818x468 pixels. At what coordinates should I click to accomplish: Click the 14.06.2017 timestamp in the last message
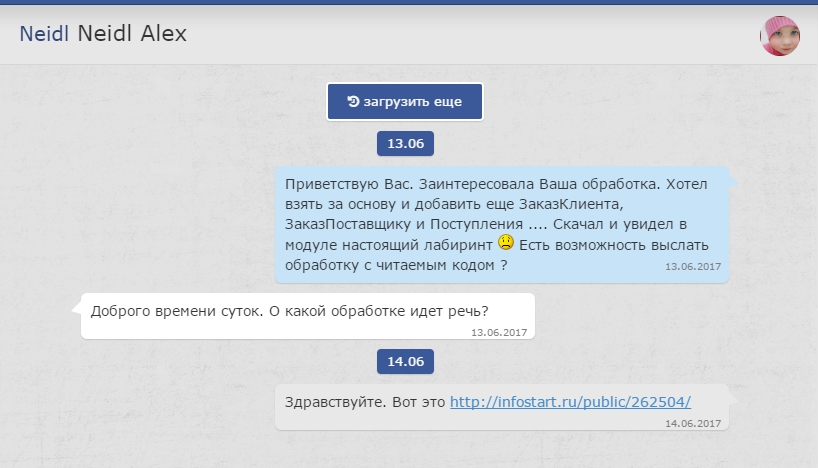pyautogui.click(x=693, y=424)
